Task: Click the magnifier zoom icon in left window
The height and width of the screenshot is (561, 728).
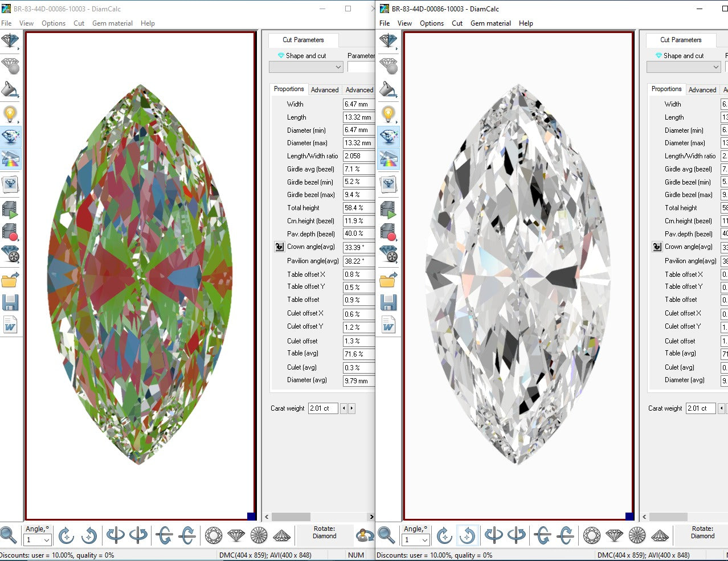Action: point(9,535)
